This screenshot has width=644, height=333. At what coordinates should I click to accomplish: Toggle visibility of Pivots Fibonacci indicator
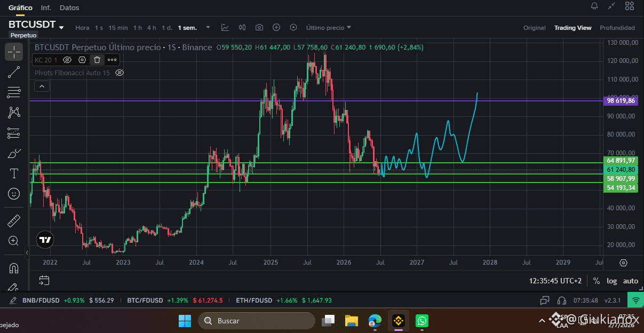coord(120,73)
